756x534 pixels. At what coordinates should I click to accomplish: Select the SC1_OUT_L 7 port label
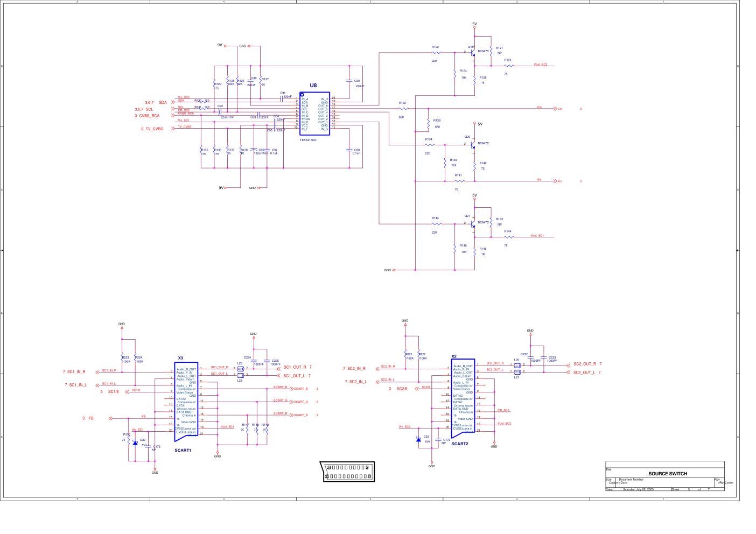pyautogui.click(x=298, y=376)
